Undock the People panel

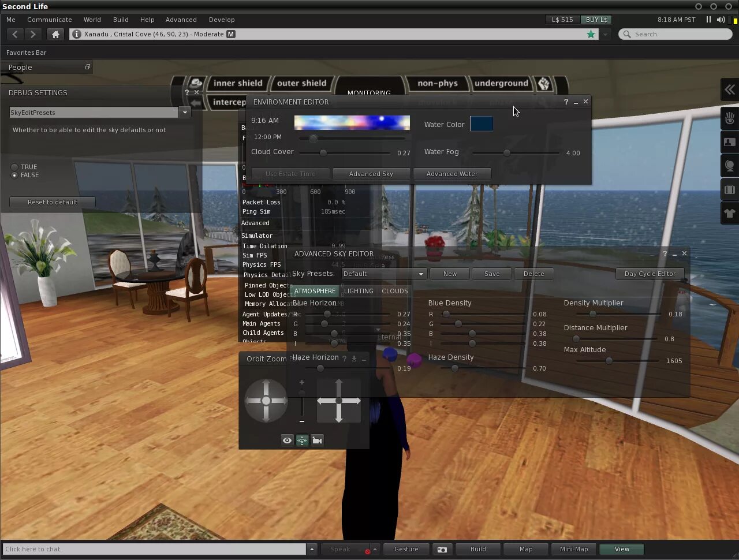tap(88, 67)
